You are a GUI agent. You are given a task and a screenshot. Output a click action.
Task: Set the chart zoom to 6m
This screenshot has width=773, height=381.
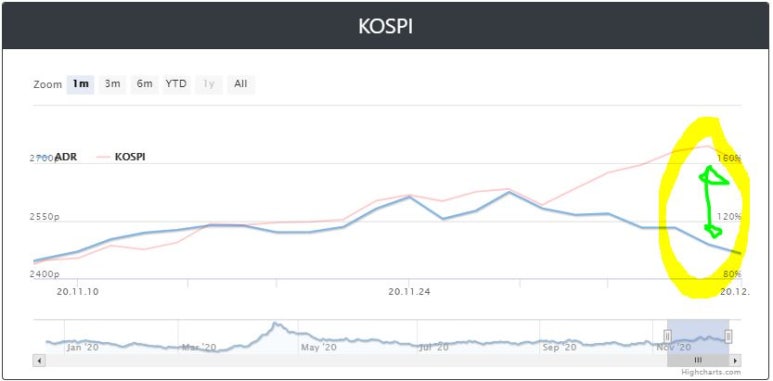click(144, 84)
